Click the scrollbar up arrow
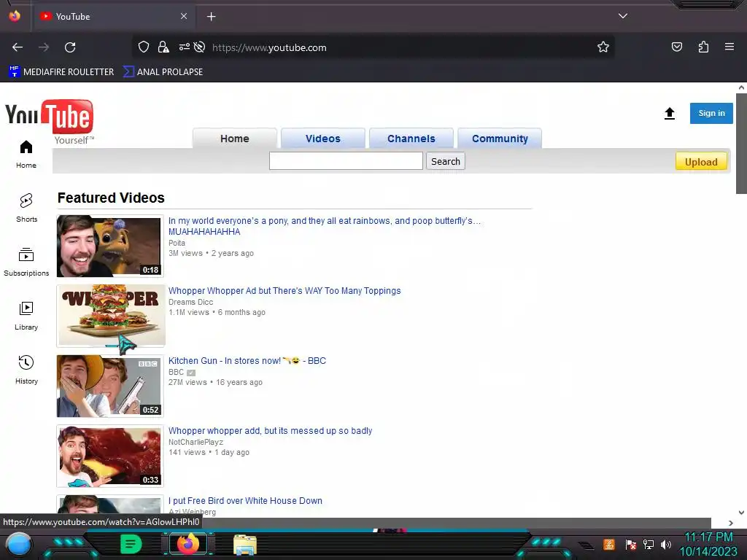The height and width of the screenshot is (560, 747). (x=741, y=87)
